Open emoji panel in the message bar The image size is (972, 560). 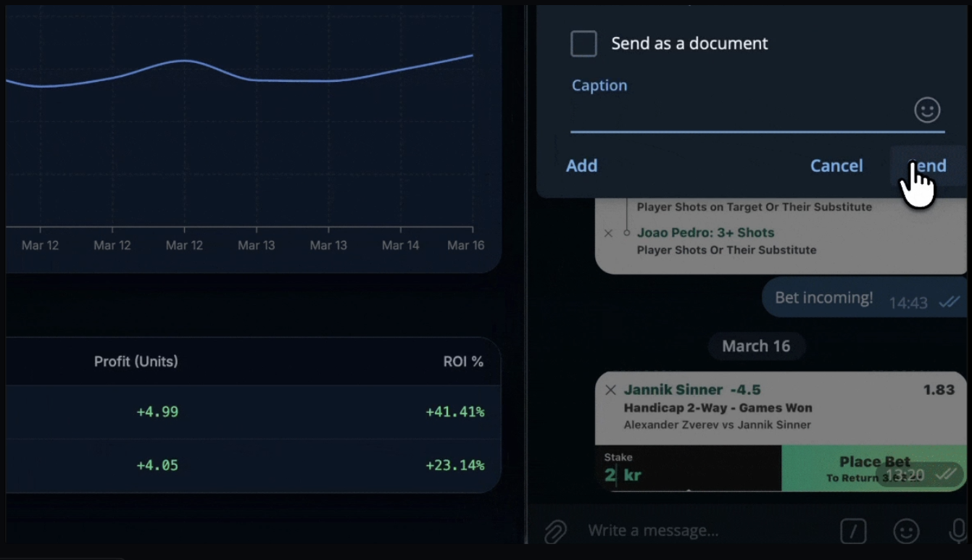pyautogui.click(x=905, y=531)
